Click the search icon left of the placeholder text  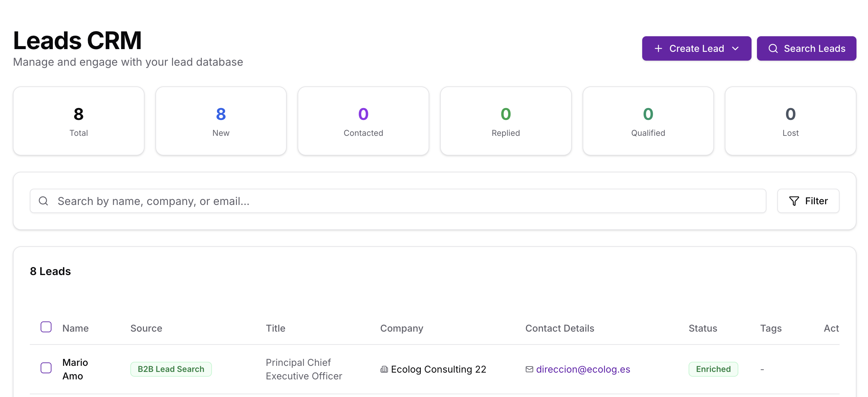tap(43, 201)
